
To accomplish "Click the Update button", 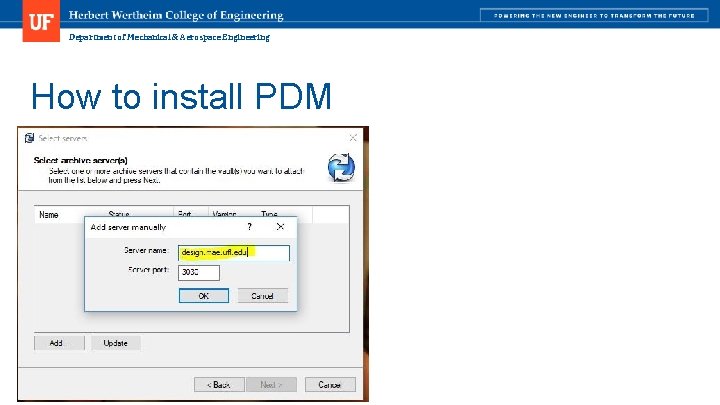I will click(116, 343).
